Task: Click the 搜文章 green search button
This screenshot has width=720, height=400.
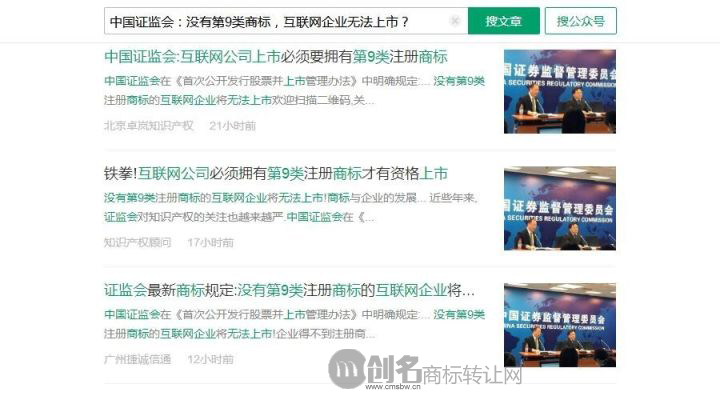Action: point(504,21)
